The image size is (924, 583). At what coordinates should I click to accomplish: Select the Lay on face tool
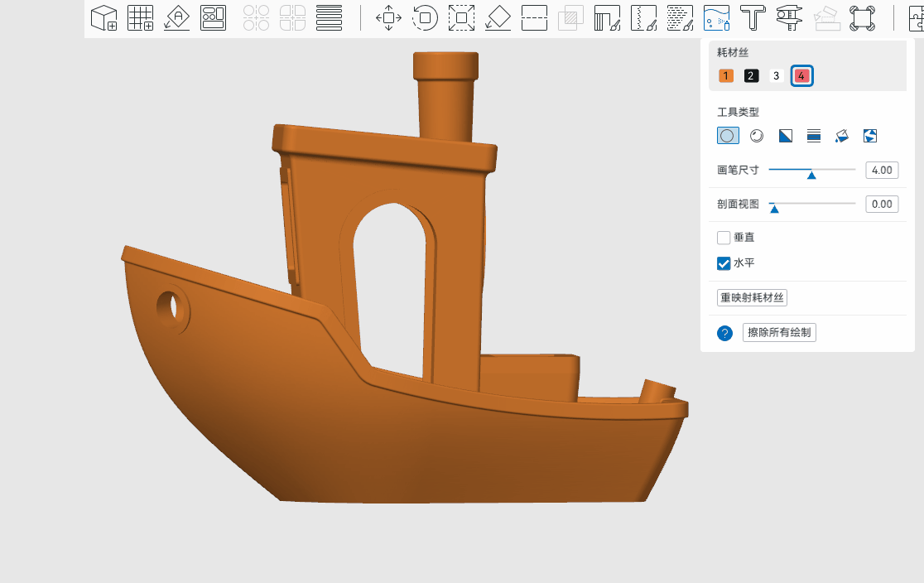point(498,17)
